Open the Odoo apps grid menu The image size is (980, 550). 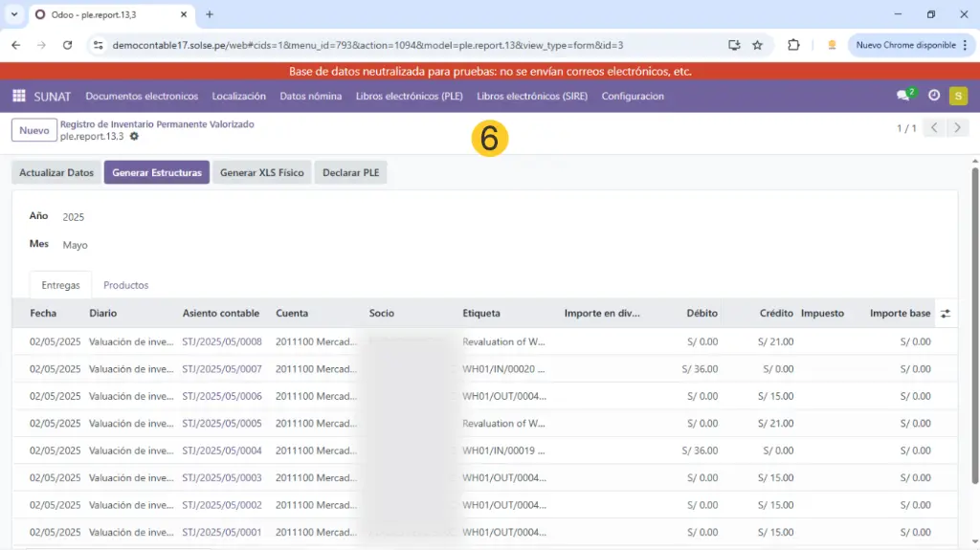tap(19, 96)
